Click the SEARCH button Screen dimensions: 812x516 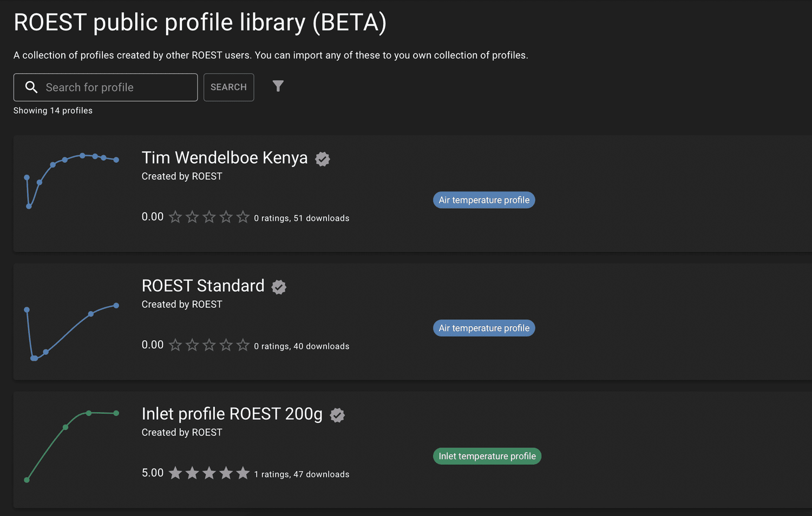[228, 87]
